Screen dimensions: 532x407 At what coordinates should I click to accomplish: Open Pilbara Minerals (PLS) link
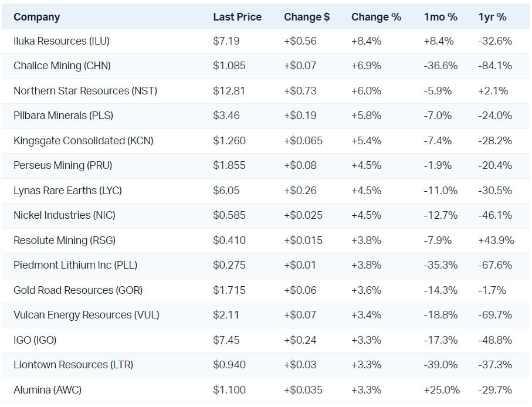(x=63, y=116)
